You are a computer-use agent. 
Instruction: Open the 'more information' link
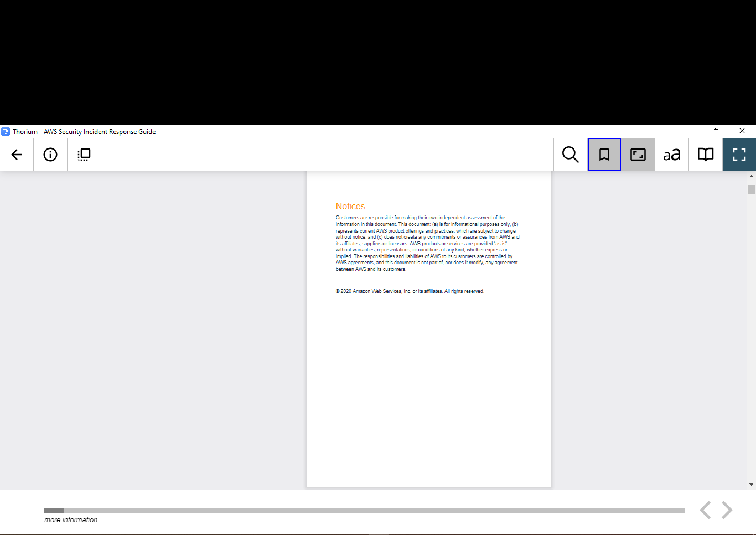click(70, 519)
